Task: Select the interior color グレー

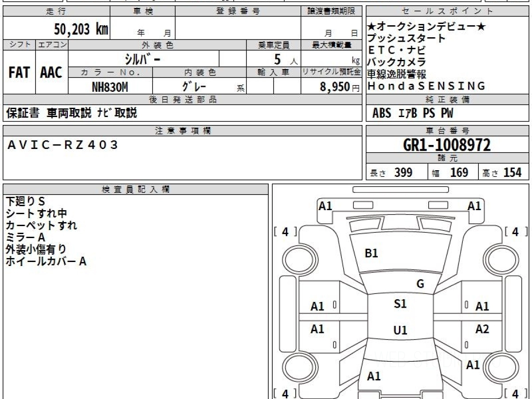Action: click(x=194, y=86)
